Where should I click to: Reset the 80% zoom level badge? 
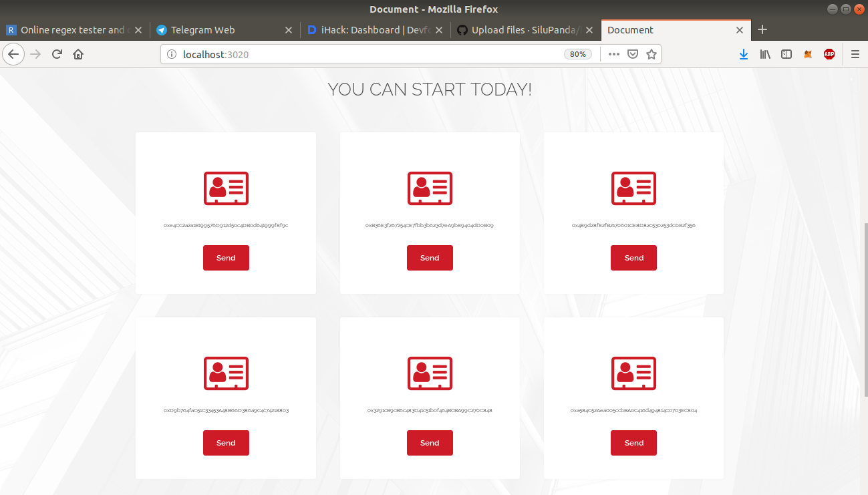[x=578, y=54]
